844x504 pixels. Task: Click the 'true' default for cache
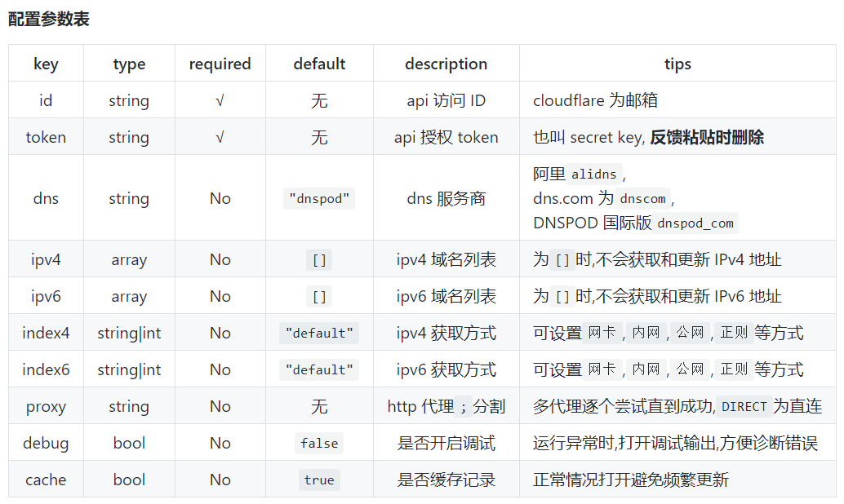[319, 480]
